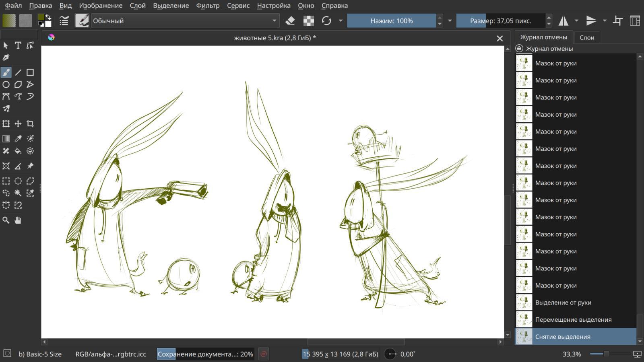Toggle horizontal mirror mode
Screen dimensions: 644x362
pyautogui.click(x=563, y=21)
